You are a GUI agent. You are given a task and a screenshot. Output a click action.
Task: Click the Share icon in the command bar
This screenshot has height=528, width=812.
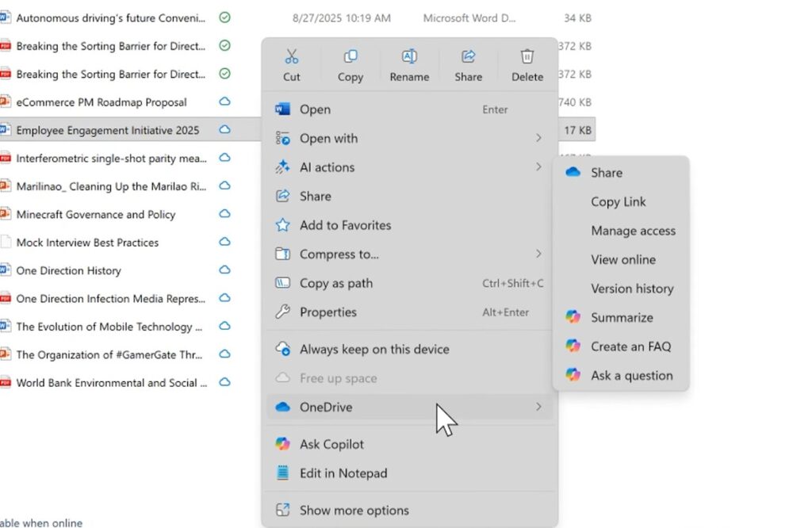(468, 56)
